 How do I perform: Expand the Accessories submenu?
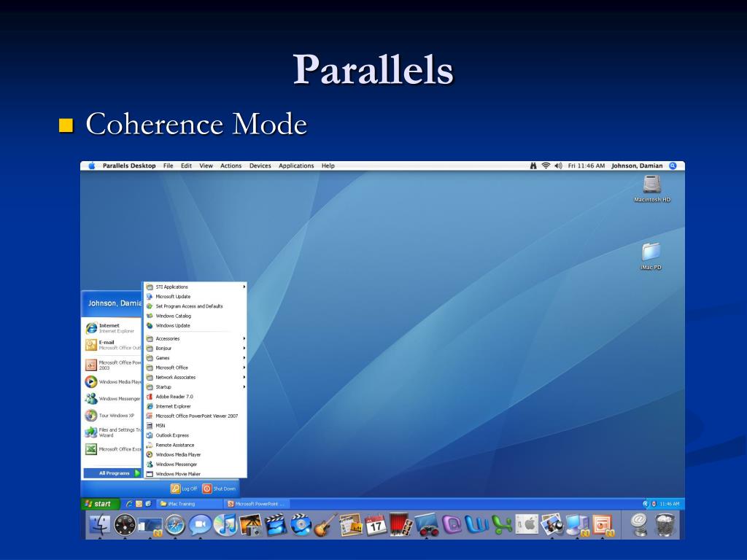tap(196, 338)
